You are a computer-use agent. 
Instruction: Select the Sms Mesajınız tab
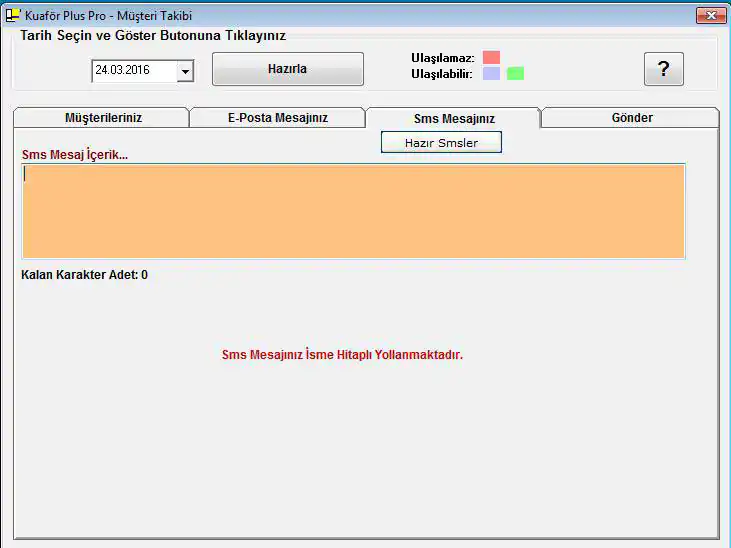click(454, 118)
